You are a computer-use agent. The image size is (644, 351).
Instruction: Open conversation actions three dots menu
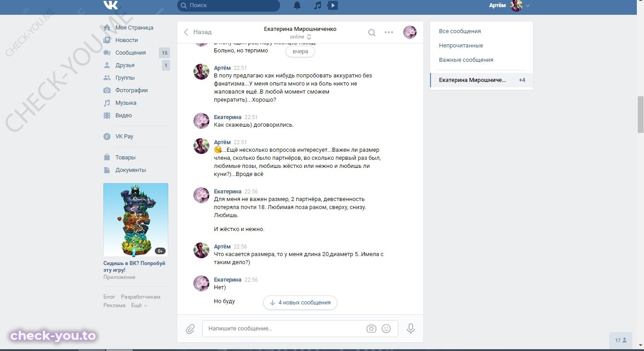[389, 32]
